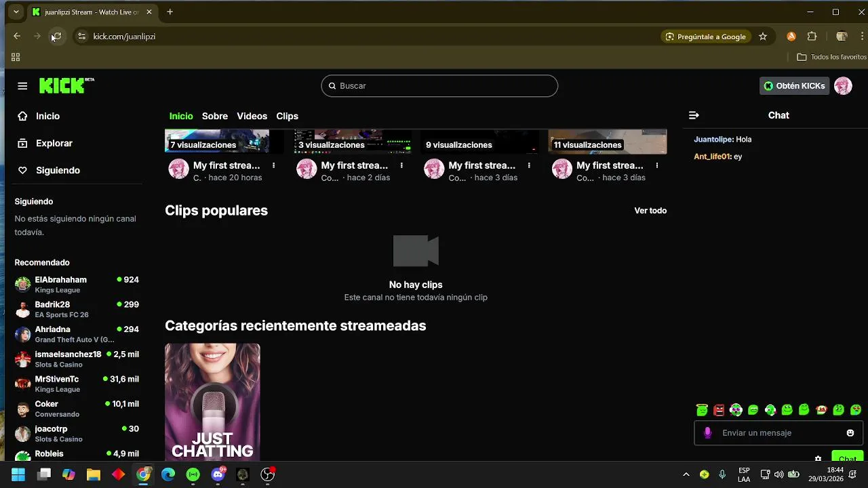
Task: Insert the red angry face emote
Action: 719,410
